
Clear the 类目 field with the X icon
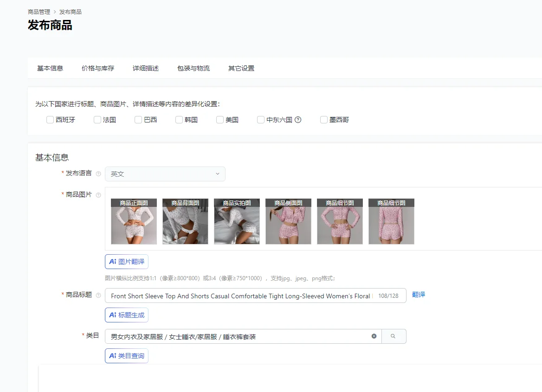374,336
